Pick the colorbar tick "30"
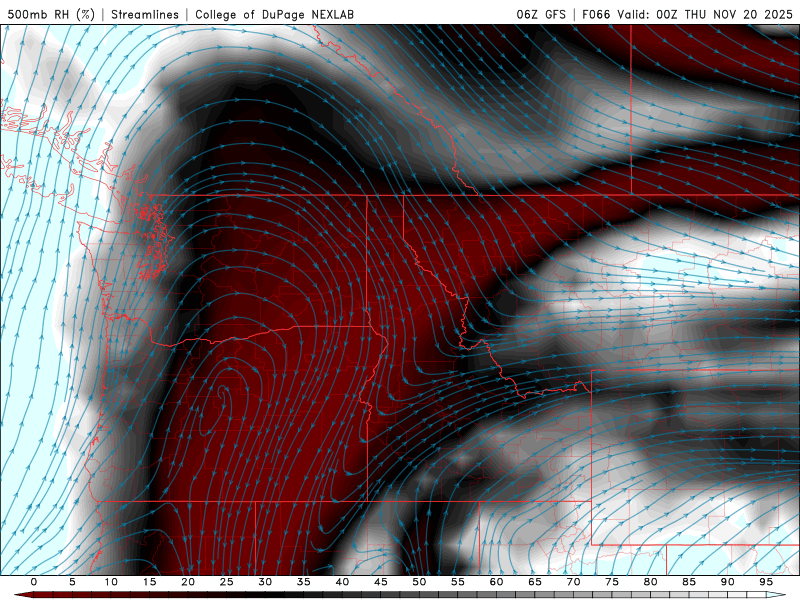 click(x=265, y=582)
